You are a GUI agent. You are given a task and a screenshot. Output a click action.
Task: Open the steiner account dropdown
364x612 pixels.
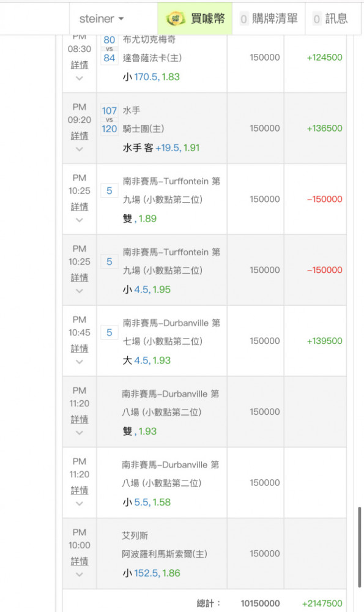click(102, 19)
